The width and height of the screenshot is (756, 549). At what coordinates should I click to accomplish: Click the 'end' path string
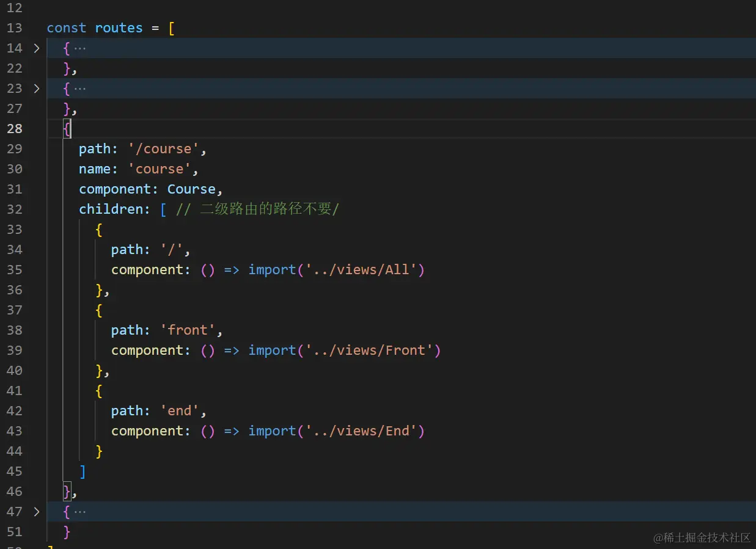click(179, 411)
